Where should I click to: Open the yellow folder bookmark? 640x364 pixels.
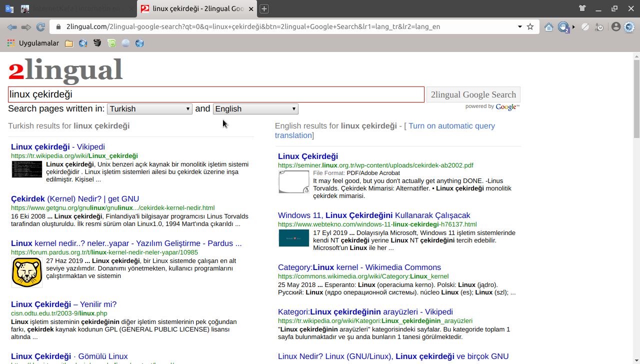pos(69,43)
